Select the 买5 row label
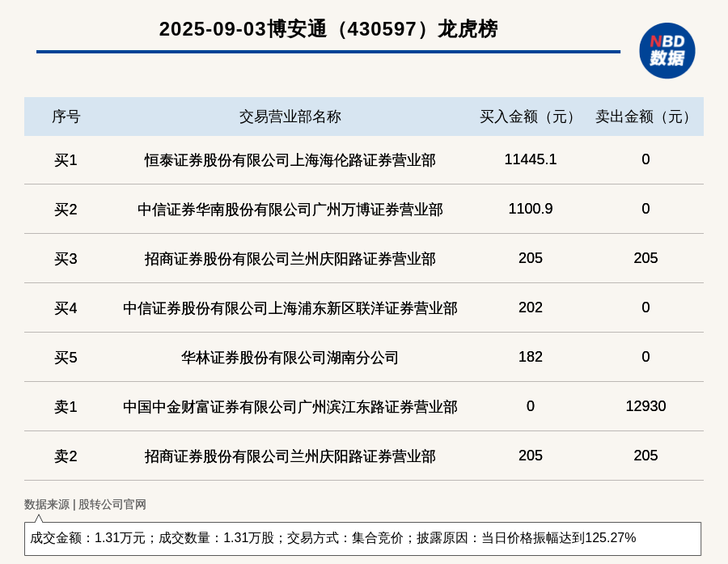The image size is (728, 564). (x=66, y=358)
